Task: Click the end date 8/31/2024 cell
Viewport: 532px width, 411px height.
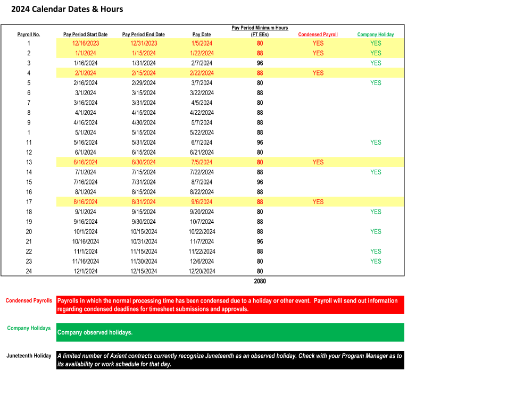Action: [143, 202]
